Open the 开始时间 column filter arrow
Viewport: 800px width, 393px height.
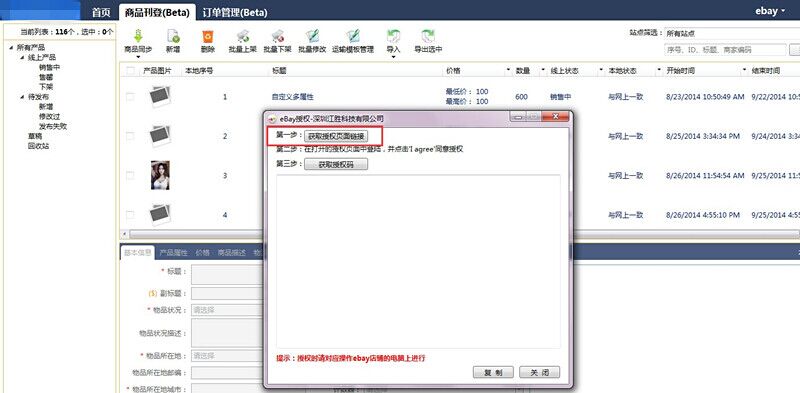point(744,69)
